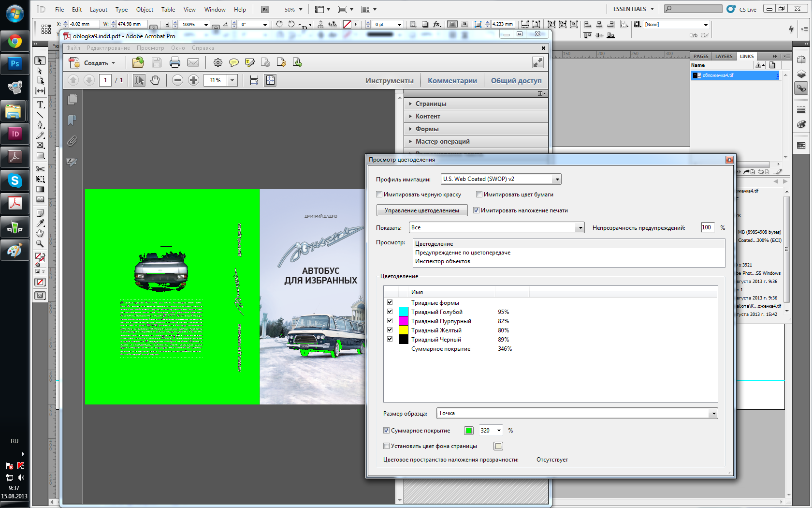Open the Attachments paperclip pane in Acrobat

coord(72,141)
